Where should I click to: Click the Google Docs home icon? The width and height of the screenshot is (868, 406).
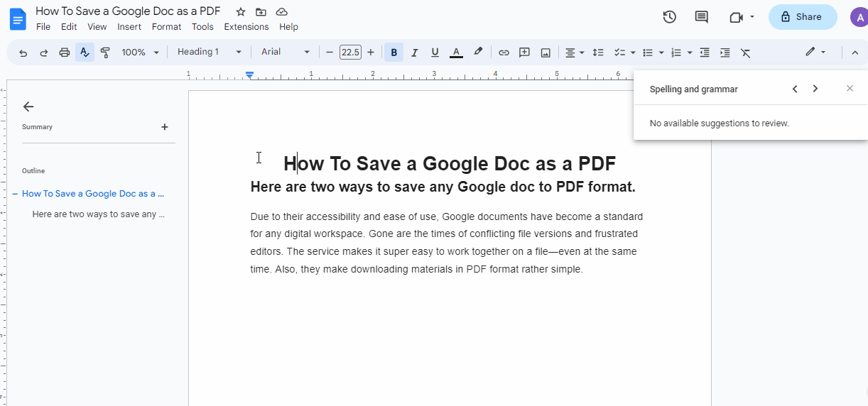18,18
